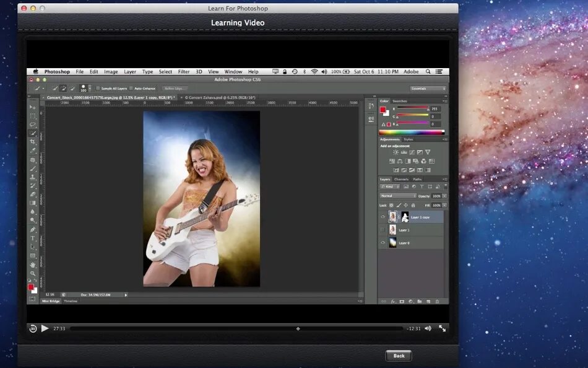Click the Refine Edge button

175,87
